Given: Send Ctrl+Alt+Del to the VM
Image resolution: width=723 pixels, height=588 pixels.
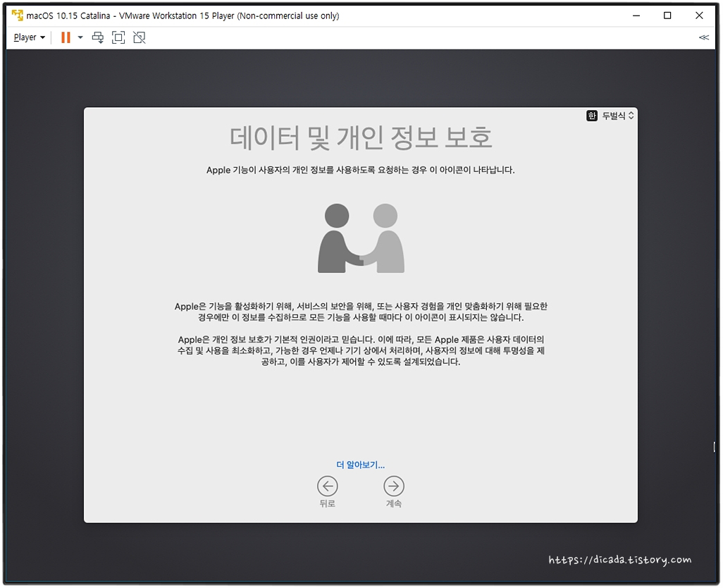Looking at the screenshot, I should 98,37.
